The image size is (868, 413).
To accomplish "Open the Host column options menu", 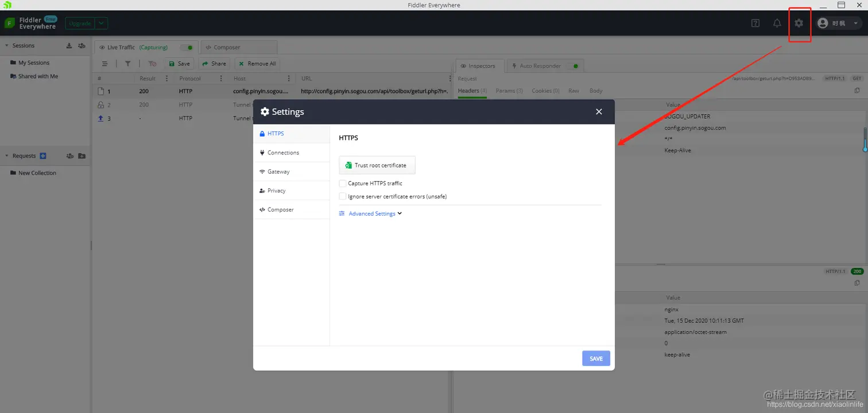I will [x=289, y=79].
